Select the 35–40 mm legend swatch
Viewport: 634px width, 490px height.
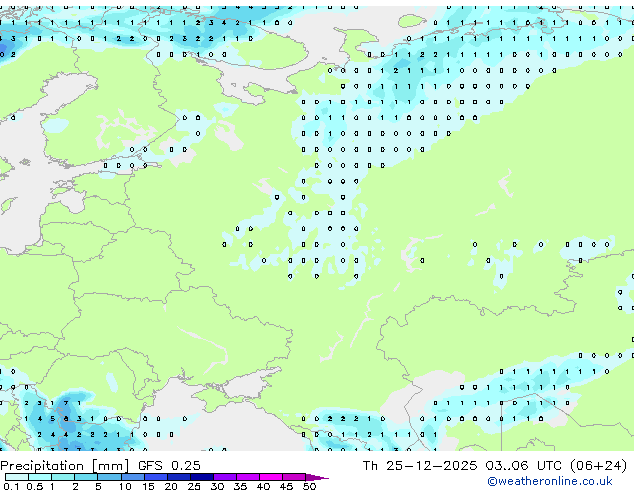(x=248, y=477)
